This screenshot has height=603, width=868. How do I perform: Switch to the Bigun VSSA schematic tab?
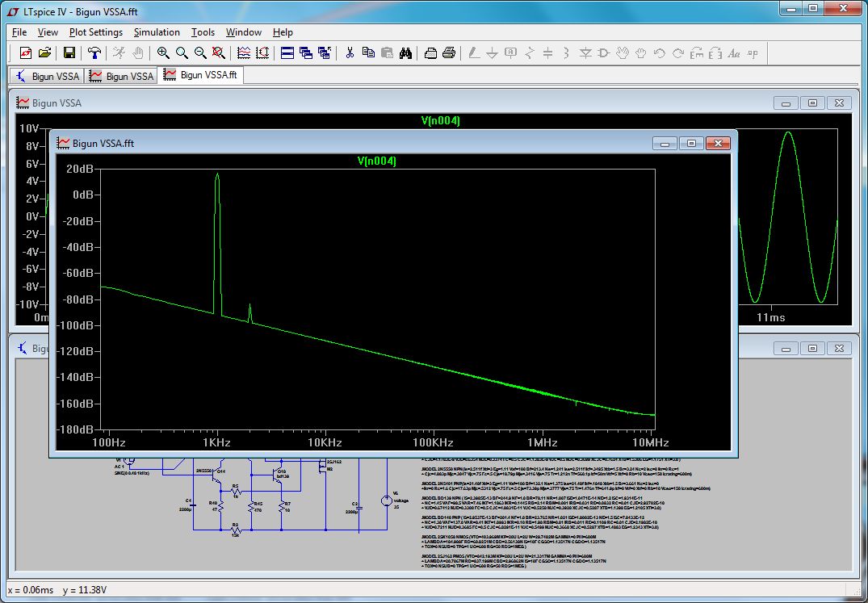(x=47, y=76)
